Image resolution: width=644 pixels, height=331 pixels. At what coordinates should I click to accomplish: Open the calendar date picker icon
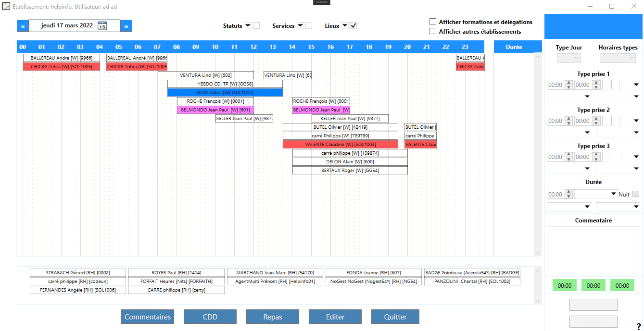[x=102, y=26]
